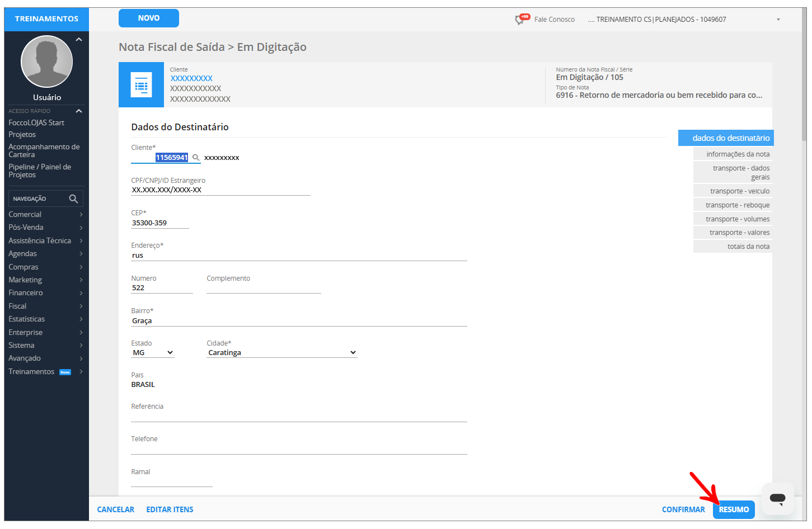Collapse the Acesso Rápido section
This screenshot has width=812, height=529.
(79, 111)
